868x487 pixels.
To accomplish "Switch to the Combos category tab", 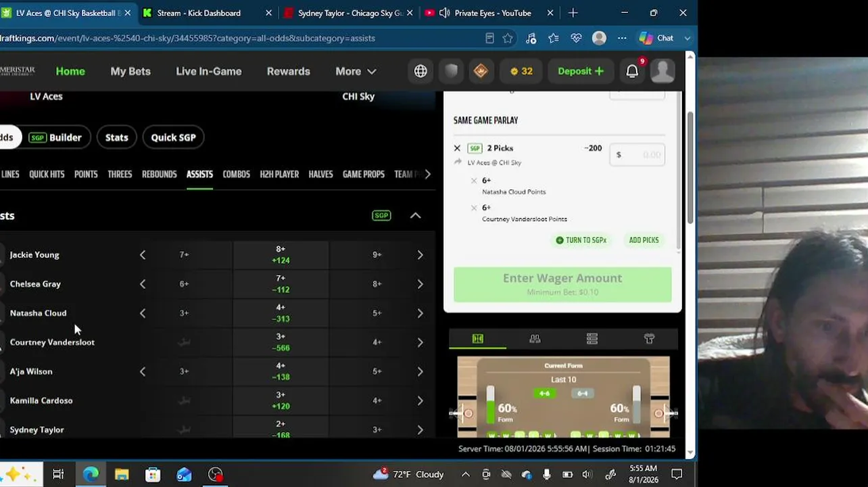I will 236,174.
